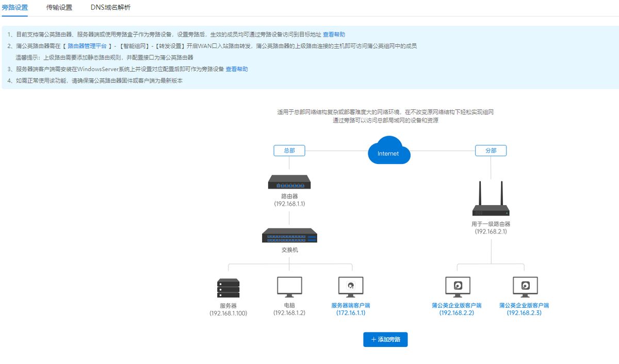Viewport: 619px width, 364px height.
Task: Click the 服务器端客户端 label
Action: tap(351, 305)
